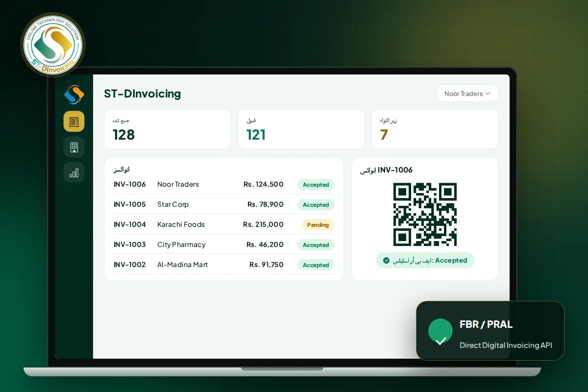Click invoice number INV-1006 in the list
Image resolution: width=588 pixels, height=392 pixels.
click(x=130, y=184)
